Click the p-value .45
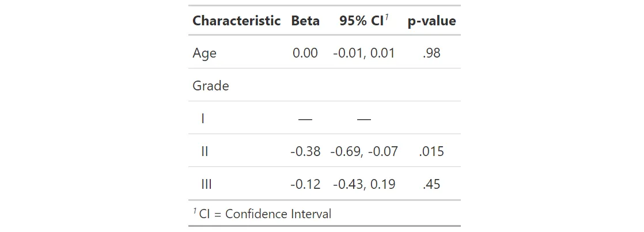This screenshot has width=644, height=232. [431, 185]
